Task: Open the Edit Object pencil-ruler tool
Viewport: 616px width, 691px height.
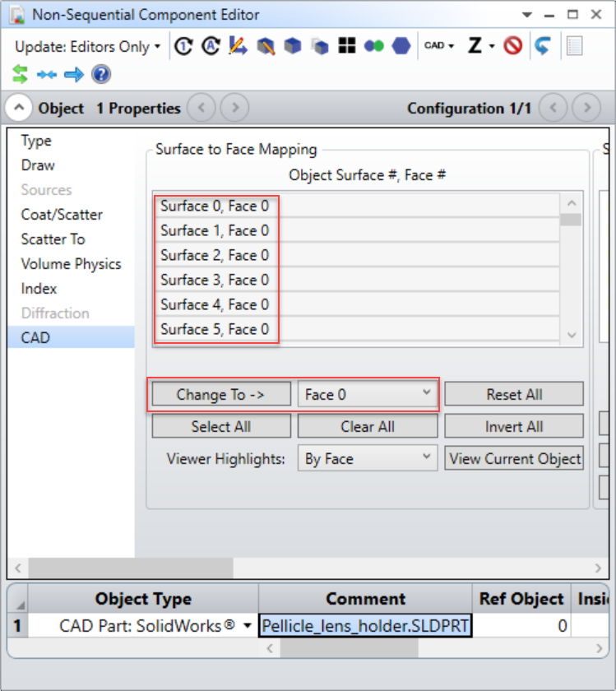Action: pos(238,46)
